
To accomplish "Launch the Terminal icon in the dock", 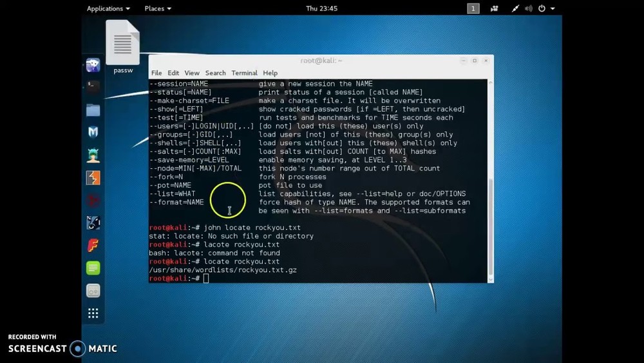I will (x=93, y=87).
